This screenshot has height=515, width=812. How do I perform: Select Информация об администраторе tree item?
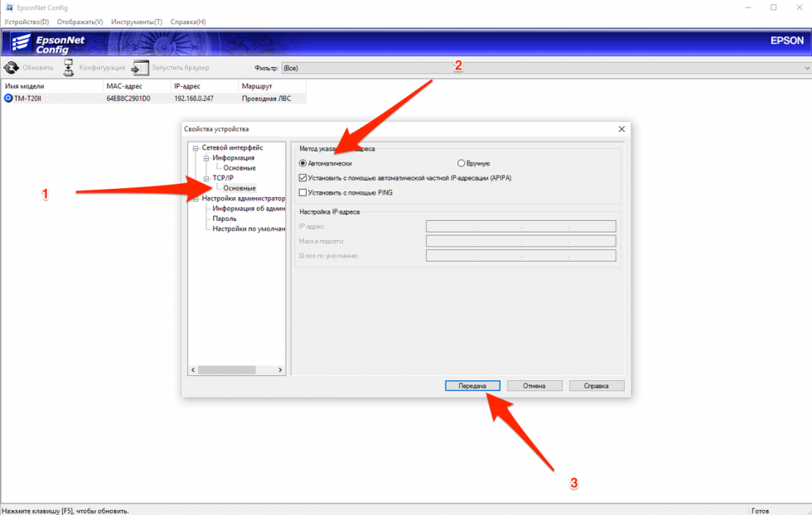(249, 208)
